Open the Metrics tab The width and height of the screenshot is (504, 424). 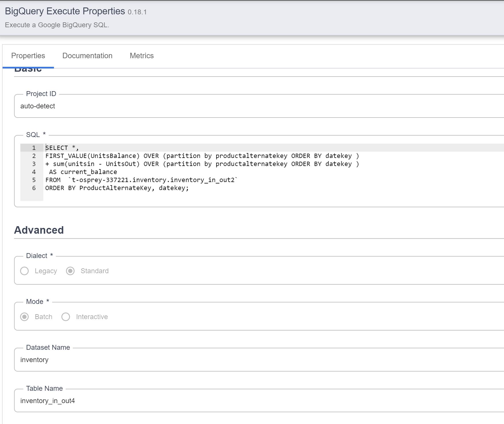click(142, 56)
